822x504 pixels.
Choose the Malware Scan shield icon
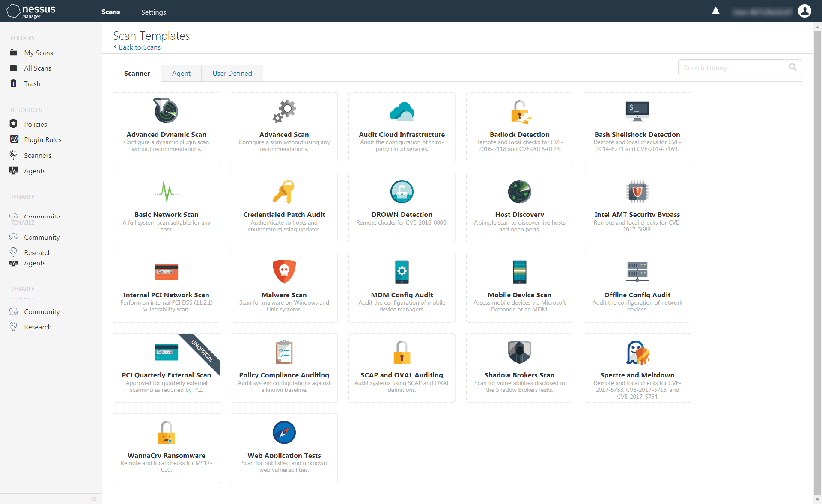pyautogui.click(x=284, y=271)
